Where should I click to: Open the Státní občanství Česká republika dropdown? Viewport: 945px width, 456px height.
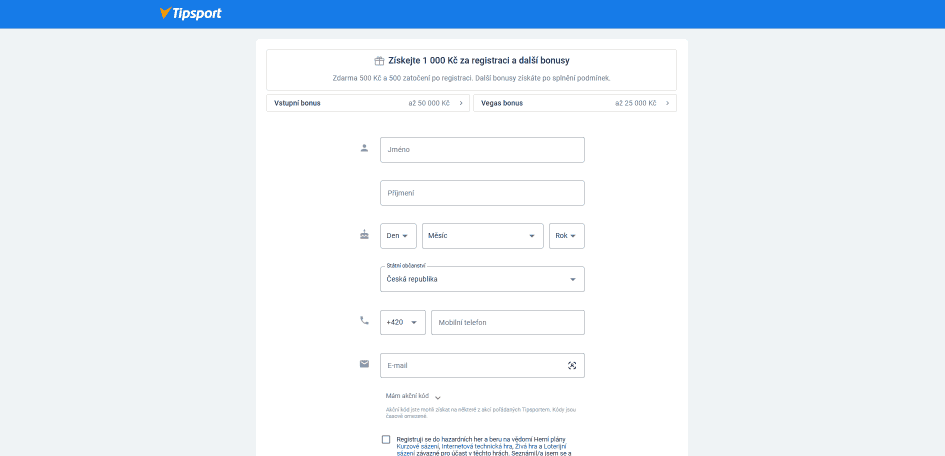pos(482,280)
